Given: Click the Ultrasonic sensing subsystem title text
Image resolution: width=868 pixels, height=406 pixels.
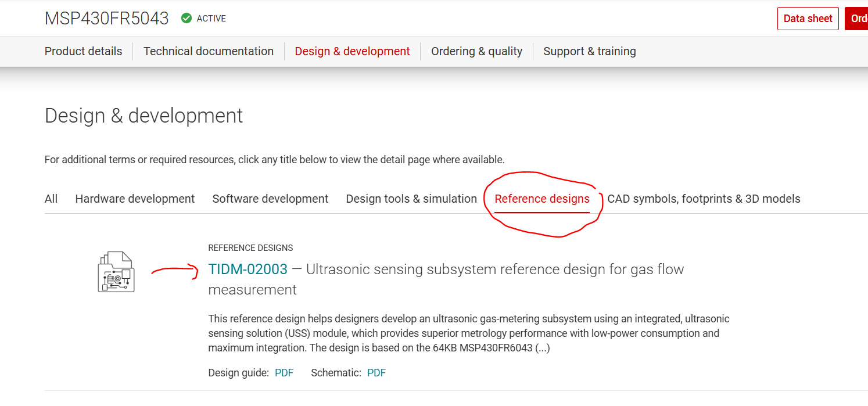Looking at the screenshot, I should pos(494,270).
